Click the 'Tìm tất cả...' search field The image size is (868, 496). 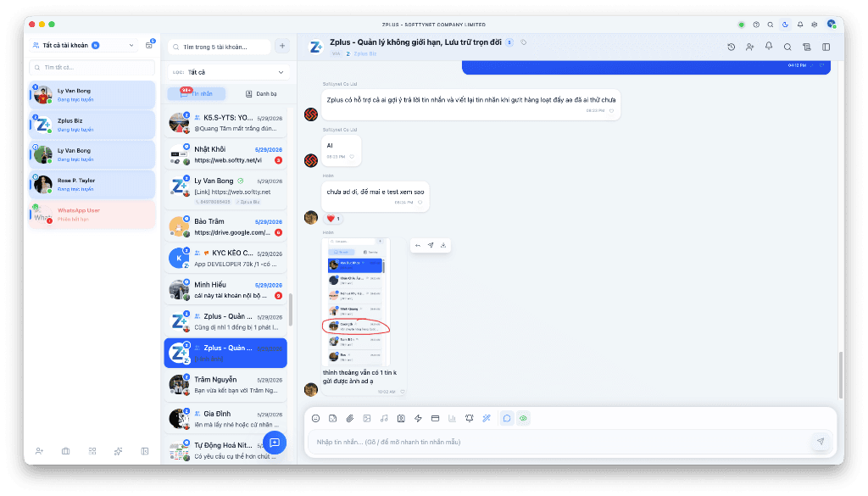pos(92,68)
